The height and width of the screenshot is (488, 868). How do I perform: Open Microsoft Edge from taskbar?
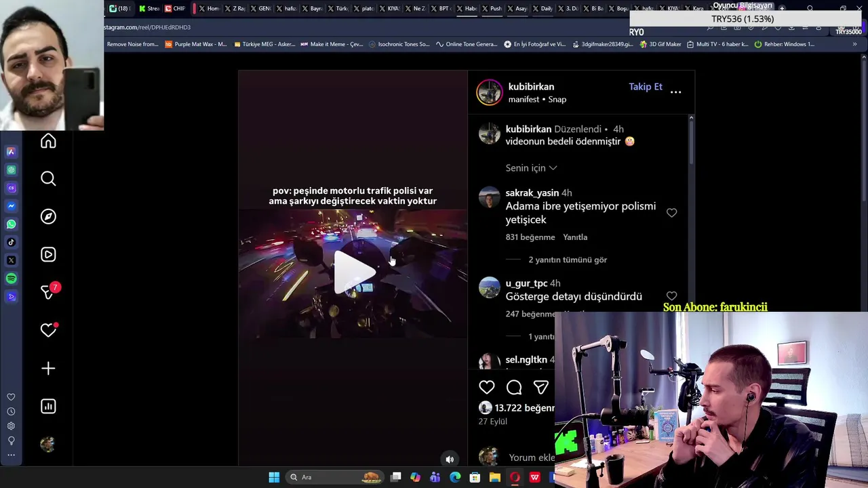pyautogui.click(x=455, y=477)
